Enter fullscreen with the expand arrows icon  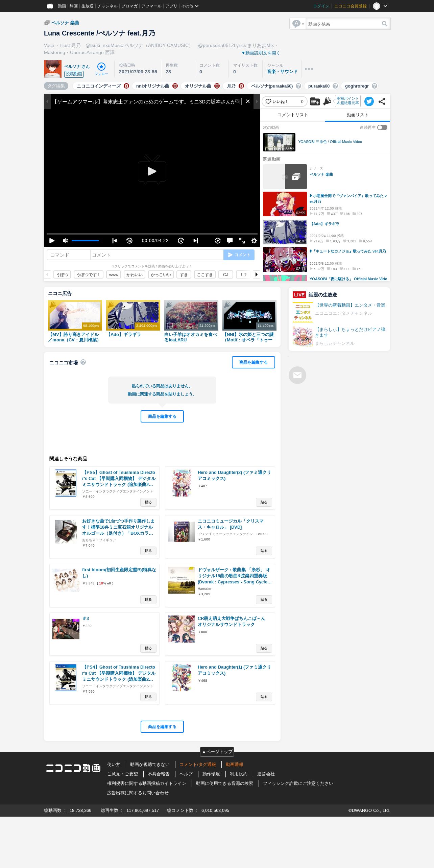(242, 241)
